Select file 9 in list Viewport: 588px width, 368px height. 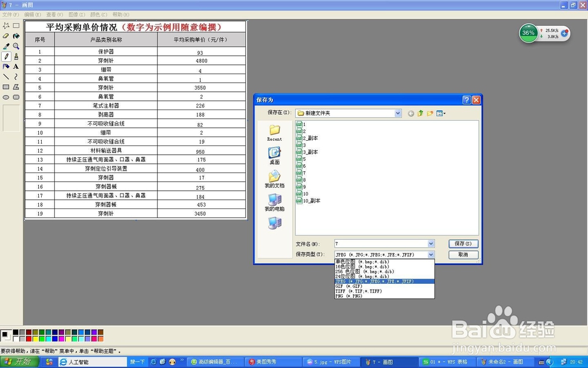click(x=300, y=187)
